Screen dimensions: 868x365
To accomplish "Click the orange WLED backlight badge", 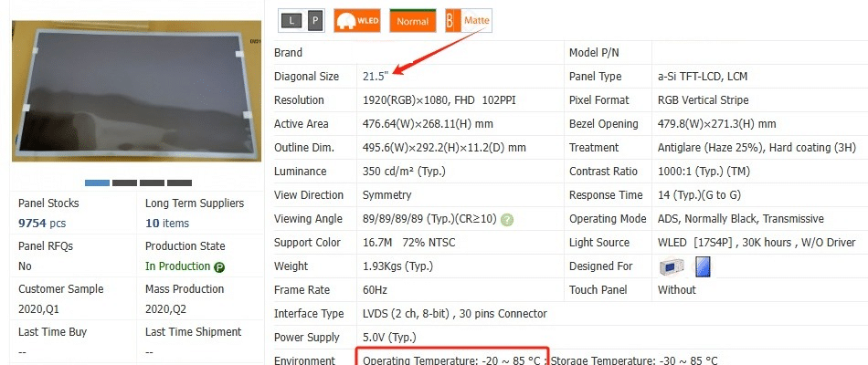I will click(x=357, y=21).
